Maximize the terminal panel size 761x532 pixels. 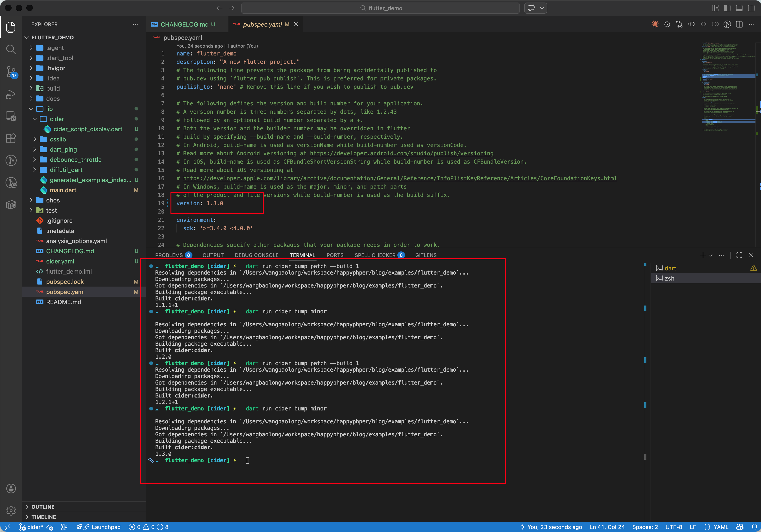click(739, 255)
